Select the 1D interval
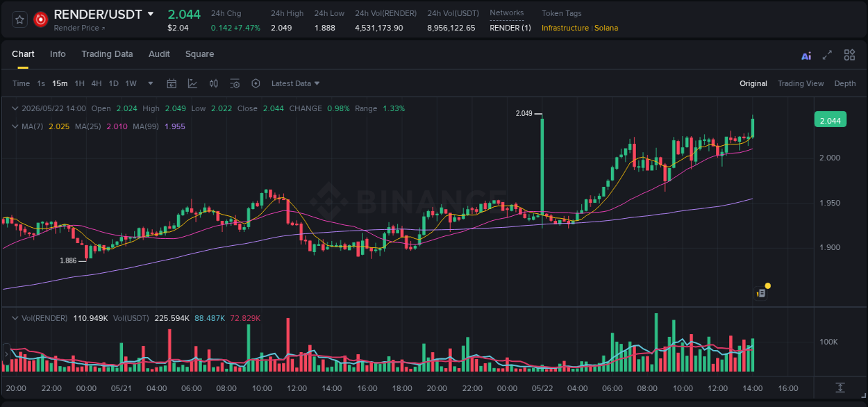The image size is (868, 407). coord(113,83)
